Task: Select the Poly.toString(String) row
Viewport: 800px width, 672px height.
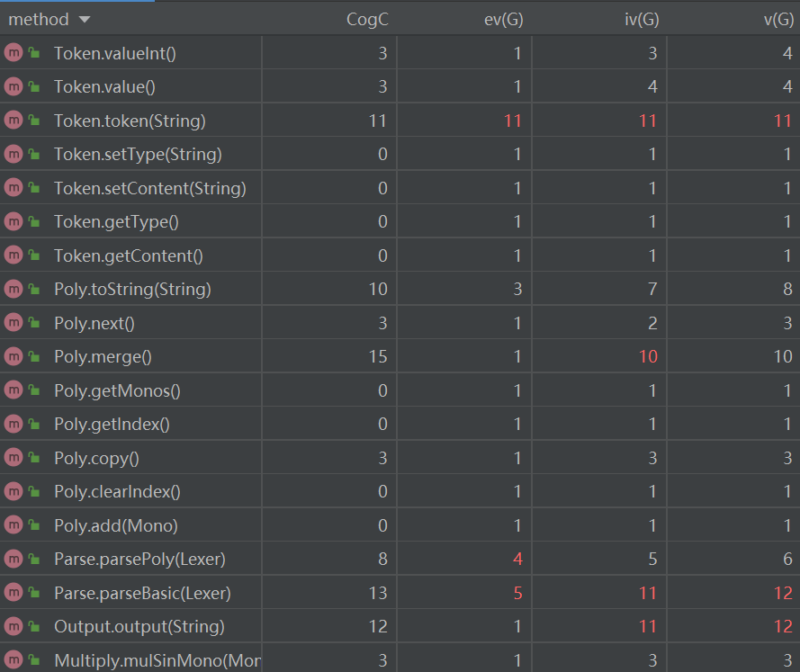Action: (132, 290)
